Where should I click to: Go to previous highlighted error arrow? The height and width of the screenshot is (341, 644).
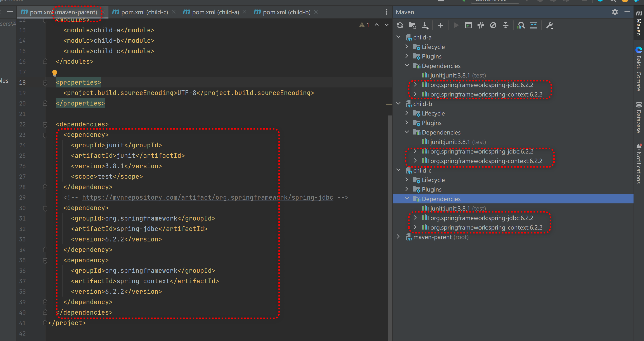(376, 25)
